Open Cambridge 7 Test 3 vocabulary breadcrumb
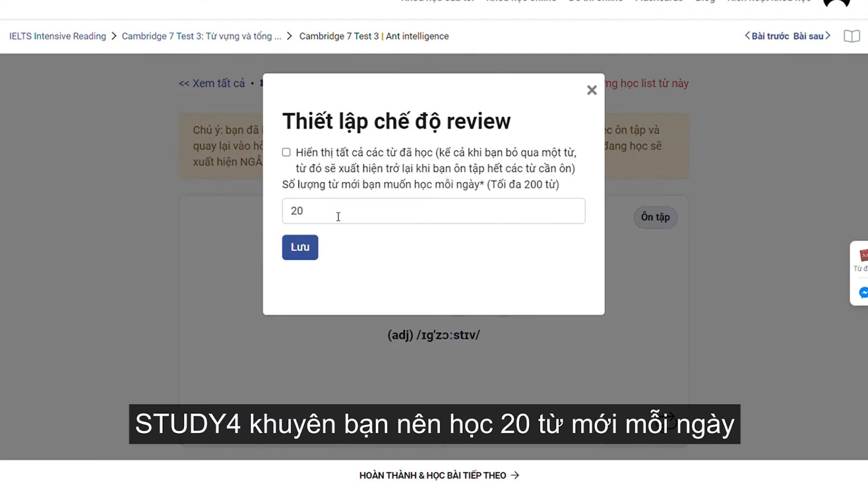Screen dimensions: 868x487 pos(201,36)
